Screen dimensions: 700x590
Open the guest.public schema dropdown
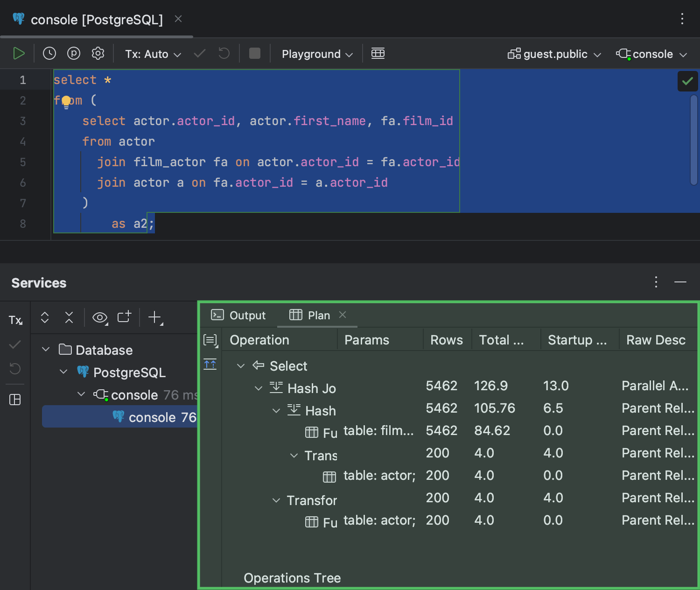tap(554, 54)
